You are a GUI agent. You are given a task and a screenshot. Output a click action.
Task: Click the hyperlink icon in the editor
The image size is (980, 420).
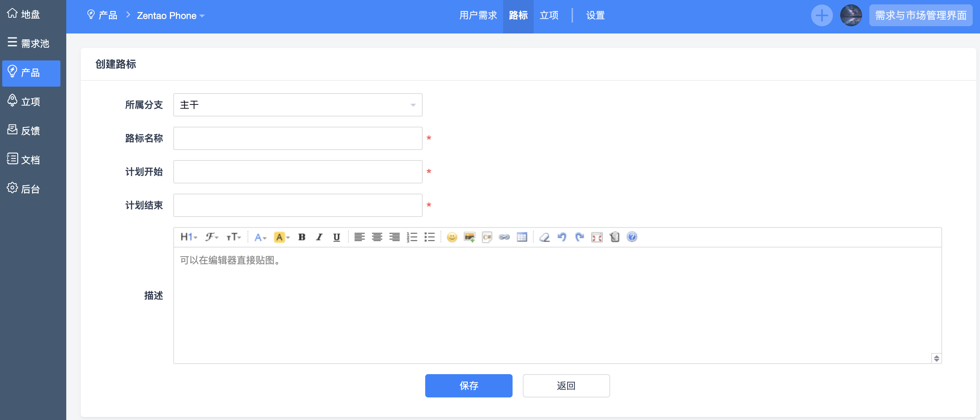pos(504,237)
